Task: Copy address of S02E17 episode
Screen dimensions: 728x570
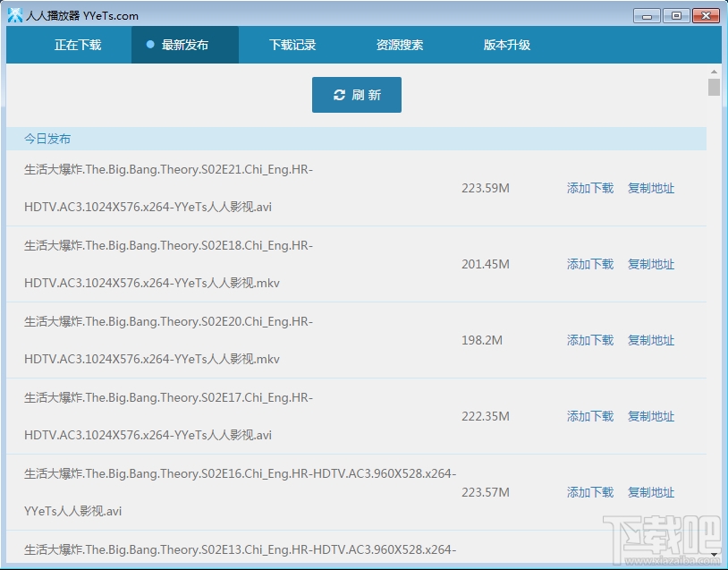Action: [x=651, y=416]
